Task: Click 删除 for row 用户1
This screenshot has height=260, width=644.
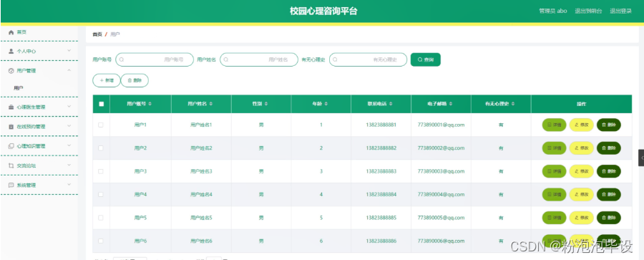Action: point(609,125)
